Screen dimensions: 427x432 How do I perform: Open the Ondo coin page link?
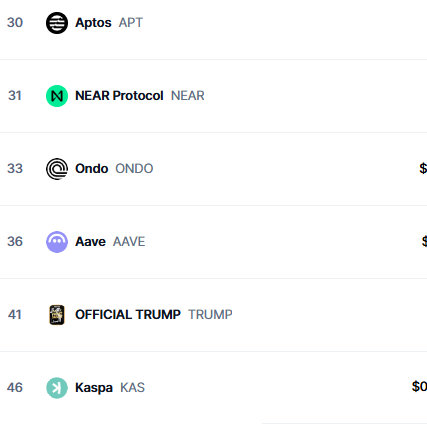click(92, 169)
